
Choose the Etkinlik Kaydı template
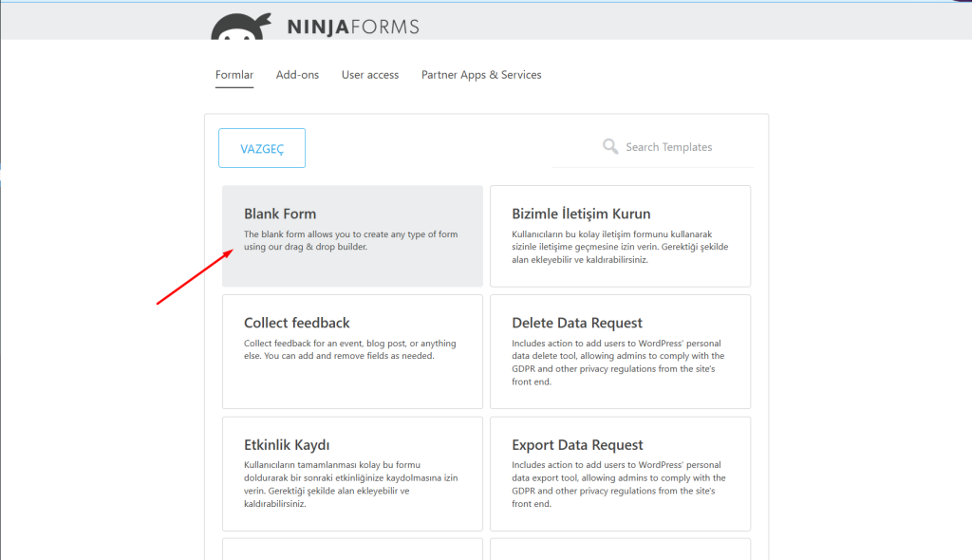(352, 474)
